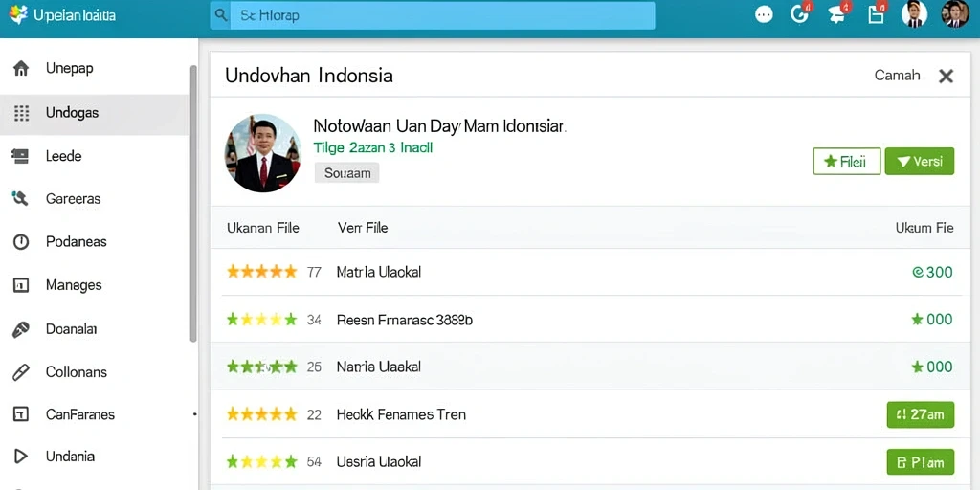Click the Leede sidebar icon

coord(20,156)
